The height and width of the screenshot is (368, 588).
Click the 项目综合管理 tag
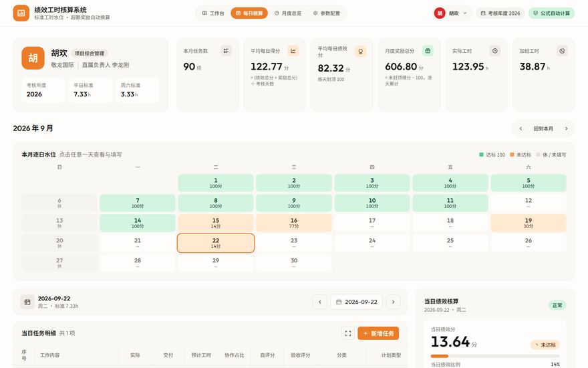[x=90, y=54]
